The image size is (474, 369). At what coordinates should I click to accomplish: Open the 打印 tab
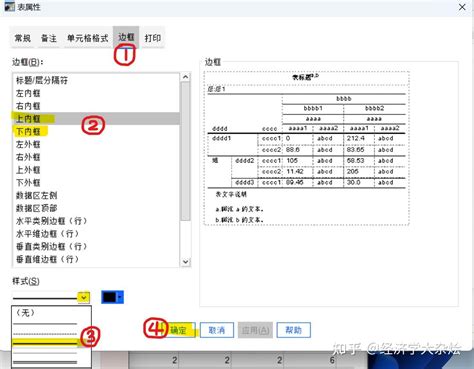(153, 38)
